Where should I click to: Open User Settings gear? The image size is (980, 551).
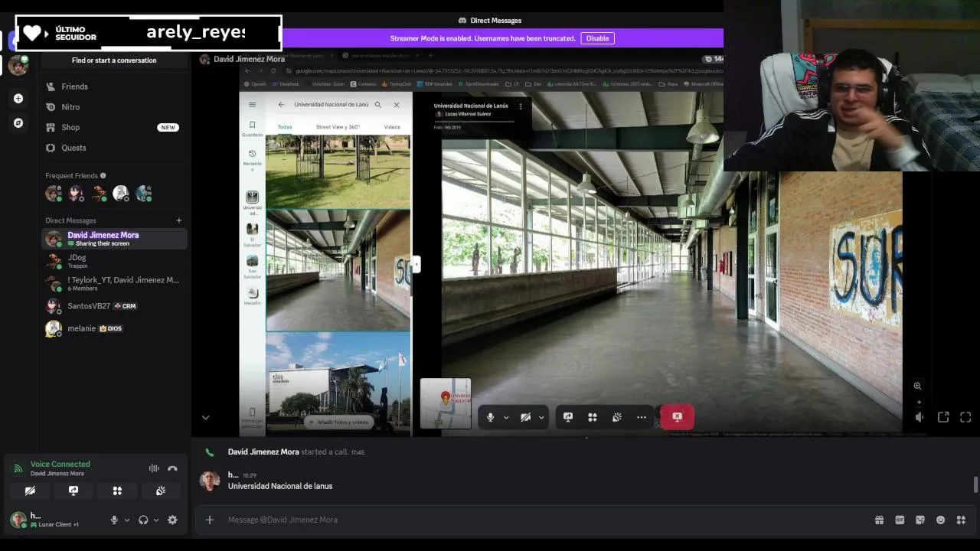[172, 520]
